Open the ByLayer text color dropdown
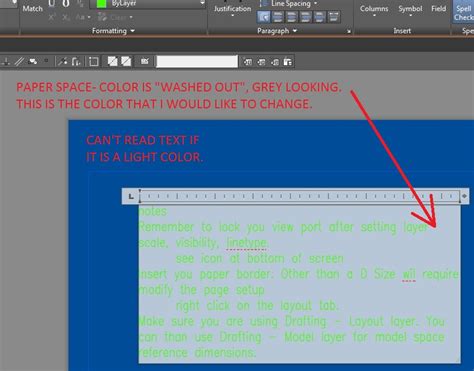 pyautogui.click(x=147, y=3)
